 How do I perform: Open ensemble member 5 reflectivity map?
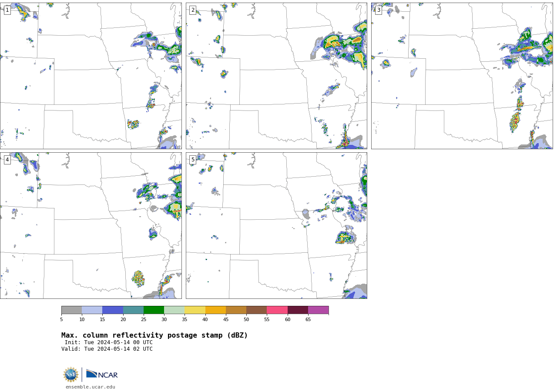coord(276,225)
